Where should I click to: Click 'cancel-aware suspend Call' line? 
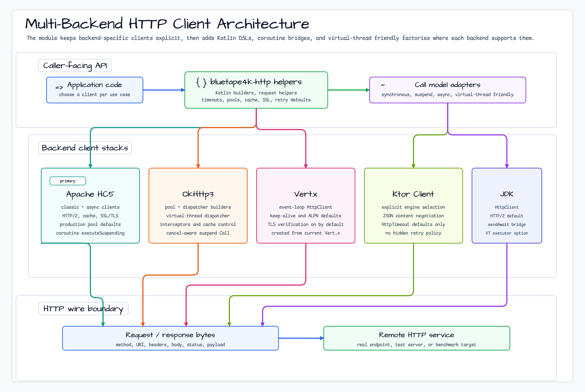click(x=198, y=233)
